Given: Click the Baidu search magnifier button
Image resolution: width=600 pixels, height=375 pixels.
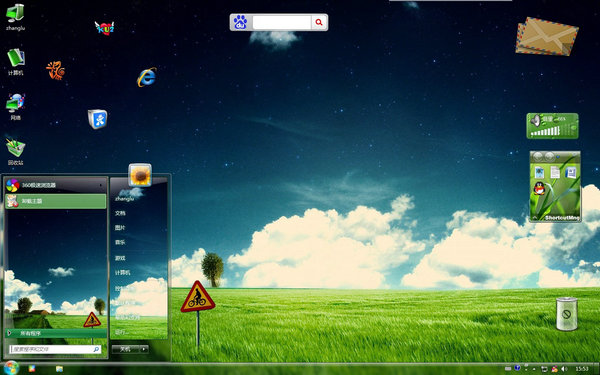Looking at the screenshot, I should click(319, 23).
